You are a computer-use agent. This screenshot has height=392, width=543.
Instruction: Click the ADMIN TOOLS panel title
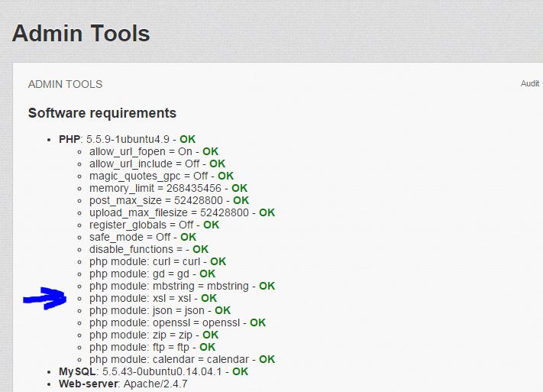pos(65,84)
